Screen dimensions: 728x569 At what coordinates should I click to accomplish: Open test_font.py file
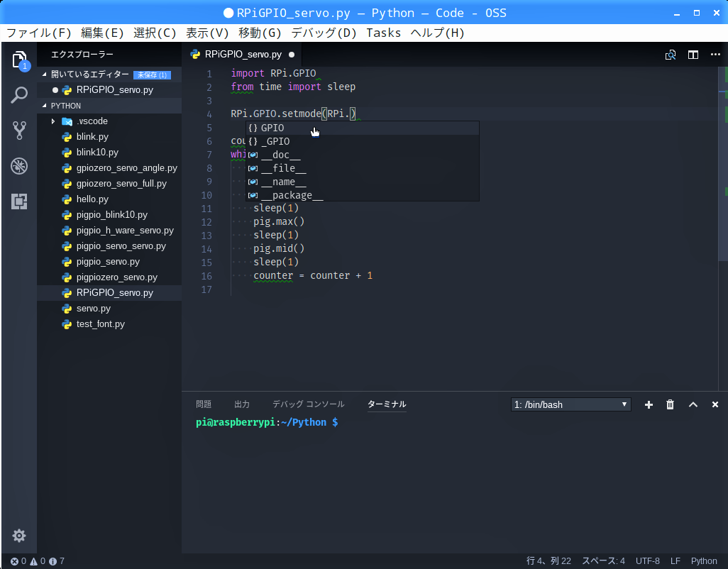109,324
